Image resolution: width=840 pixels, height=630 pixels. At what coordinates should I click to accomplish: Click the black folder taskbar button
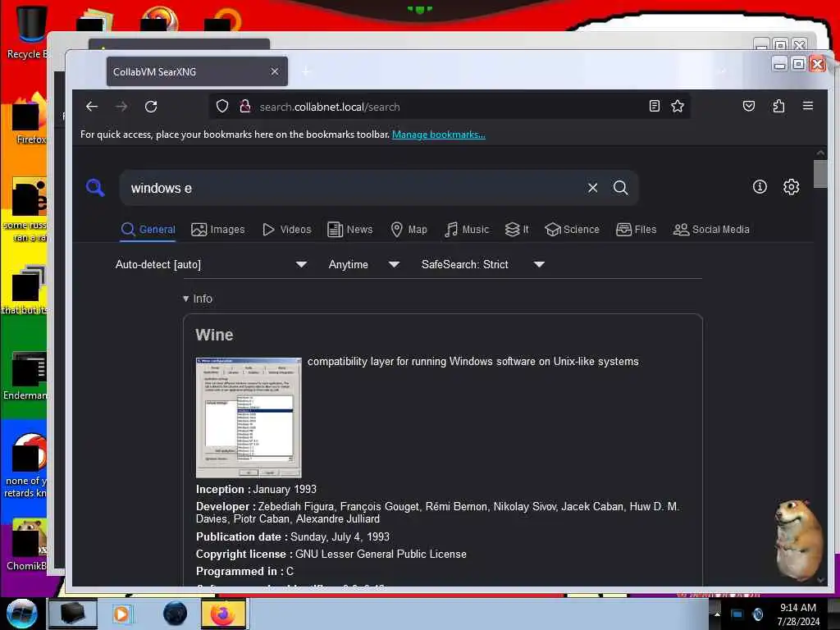click(x=73, y=614)
